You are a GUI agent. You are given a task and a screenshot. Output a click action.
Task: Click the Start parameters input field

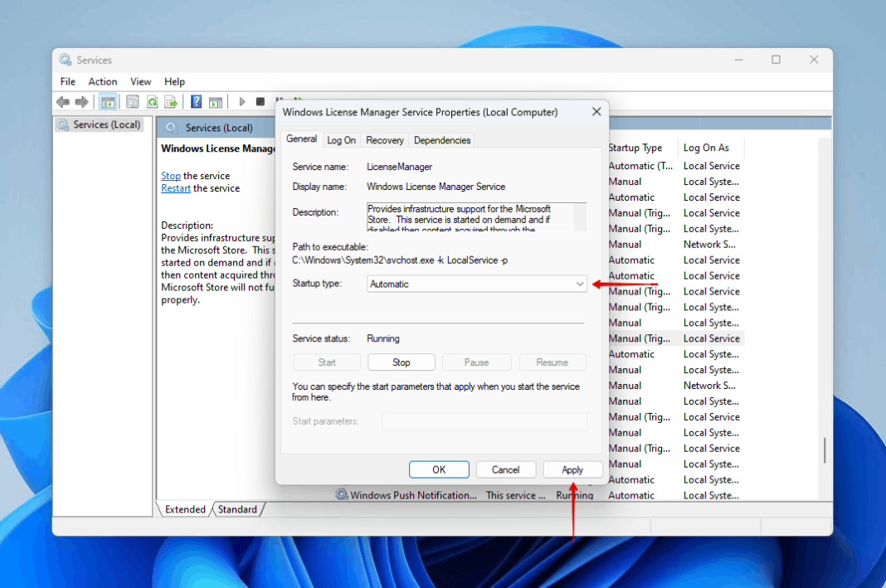(484, 421)
